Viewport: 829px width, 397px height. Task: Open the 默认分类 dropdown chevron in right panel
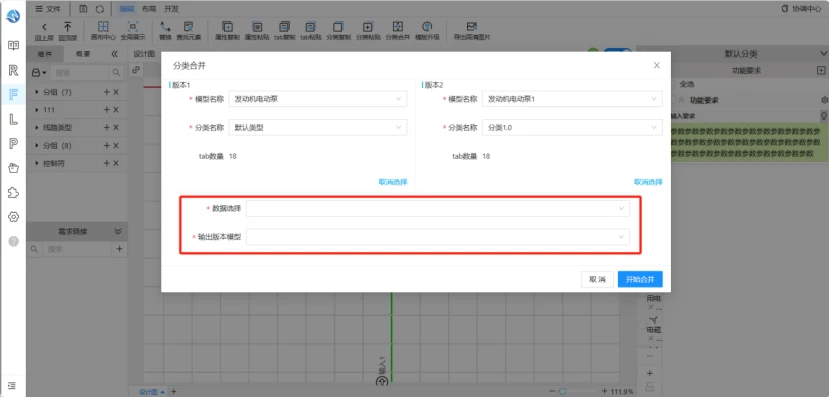point(823,54)
